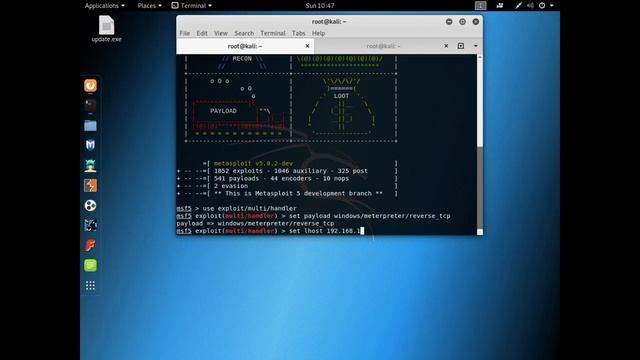640x360 pixels.
Task: Click the root@kali window title bar
Action: point(329,22)
